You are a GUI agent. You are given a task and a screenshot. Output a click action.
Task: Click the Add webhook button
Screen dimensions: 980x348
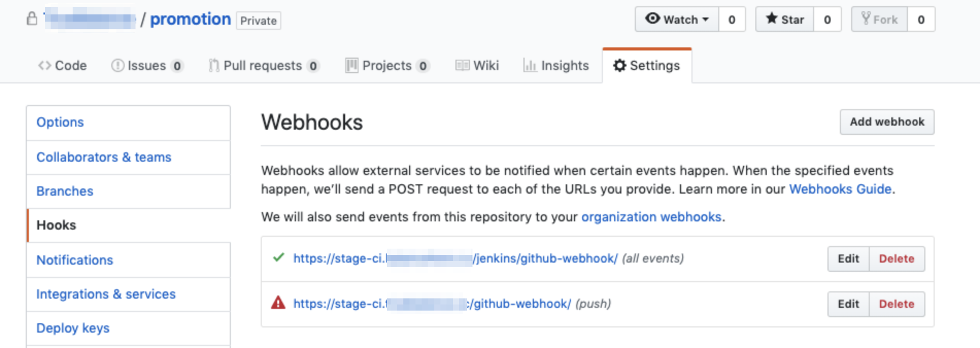pos(887,122)
